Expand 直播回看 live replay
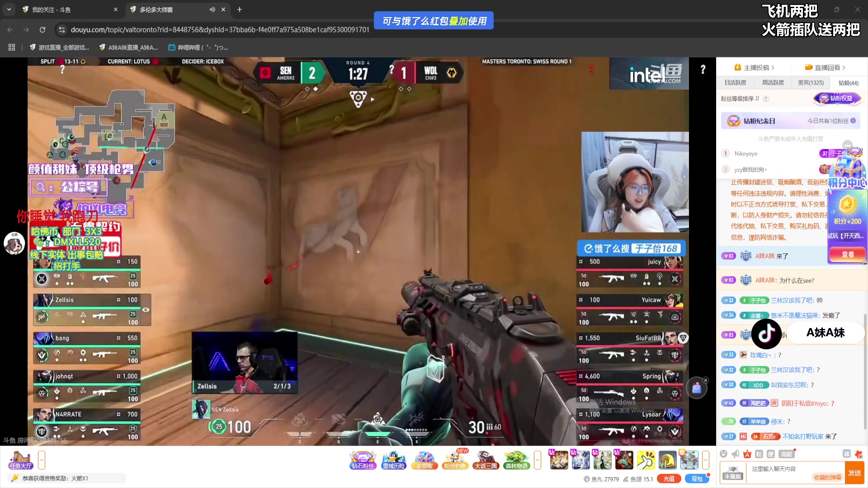Image resolution: width=868 pixels, height=488 pixels. tap(825, 68)
